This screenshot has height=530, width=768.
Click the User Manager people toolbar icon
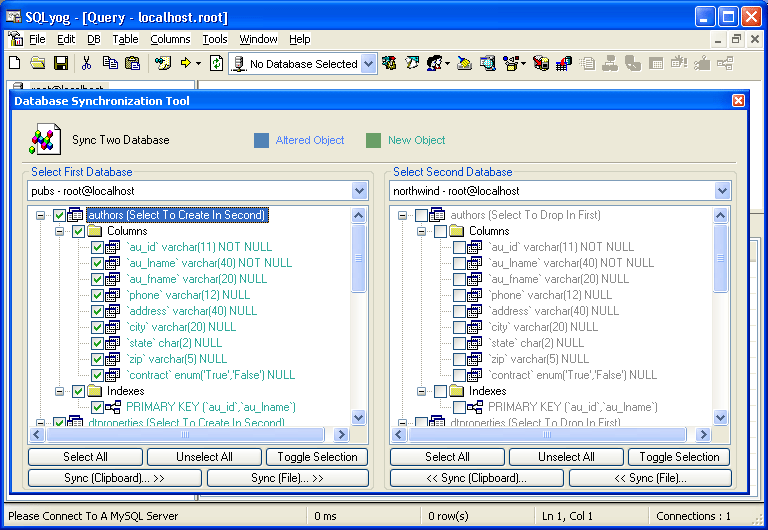(435, 63)
